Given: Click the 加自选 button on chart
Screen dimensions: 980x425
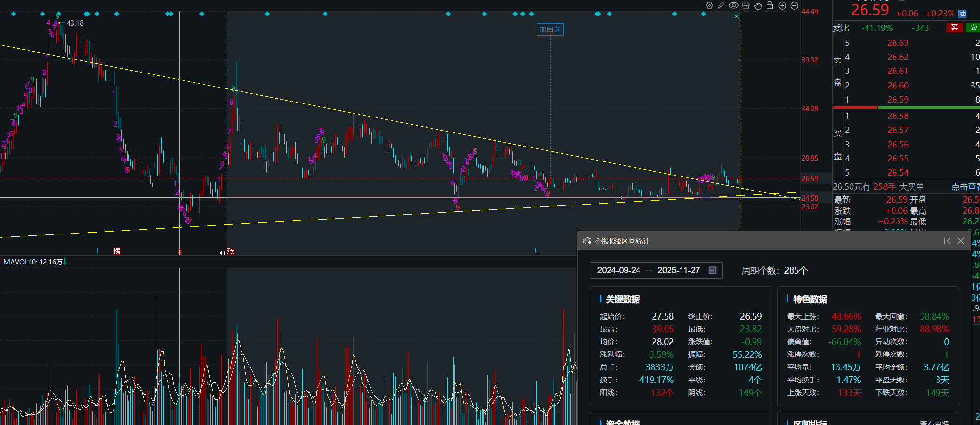Looking at the screenshot, I should pos(550,29).
